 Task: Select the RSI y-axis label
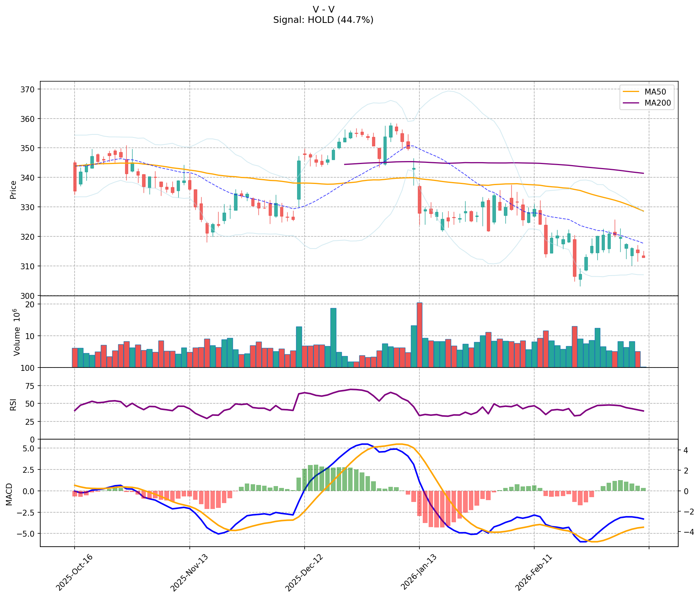point(13,404)
